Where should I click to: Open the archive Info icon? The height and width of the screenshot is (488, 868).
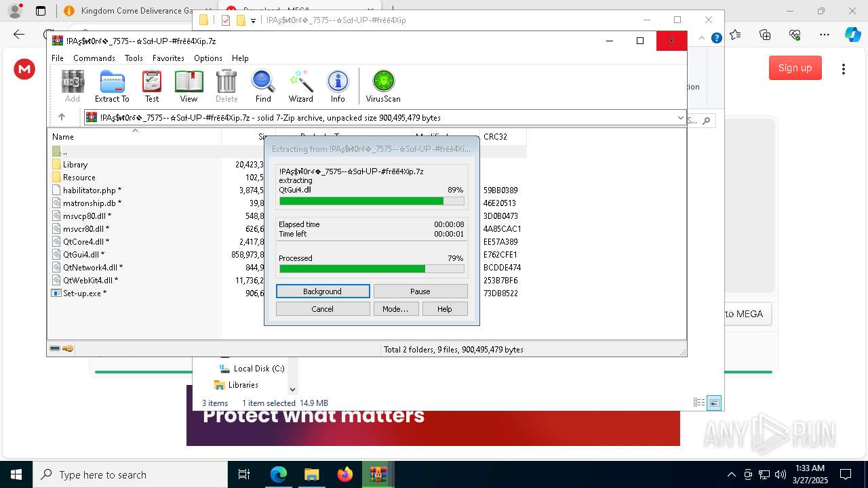(x=338, y=86)
